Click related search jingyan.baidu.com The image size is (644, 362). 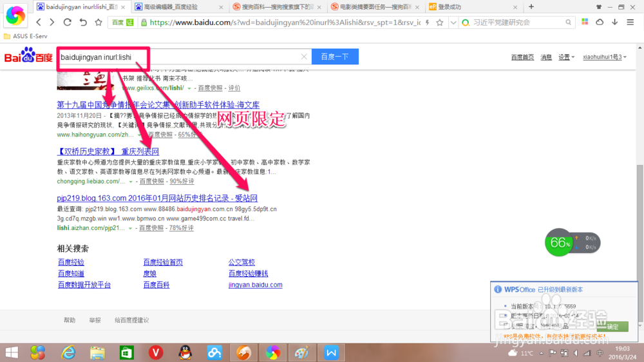tap(256, 285)
